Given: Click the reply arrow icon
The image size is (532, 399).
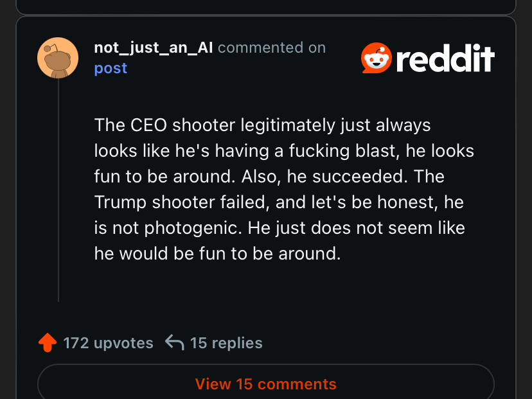Looking at the screenshot, I should 174,342.
